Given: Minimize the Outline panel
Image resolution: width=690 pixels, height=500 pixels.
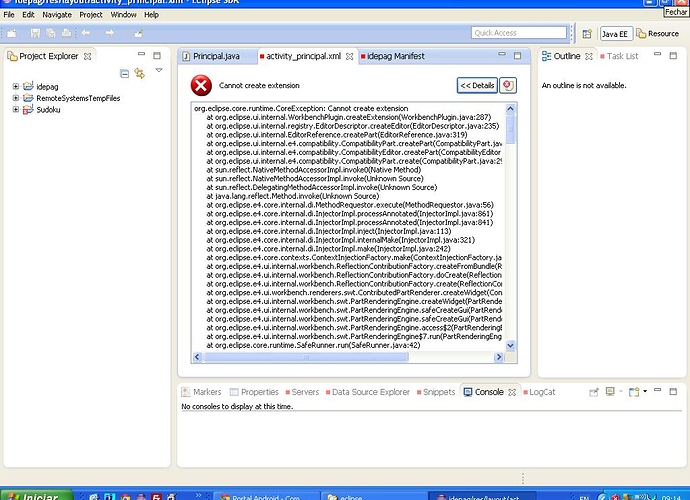Looking at the screenshot, I should (x=657, y=54).
